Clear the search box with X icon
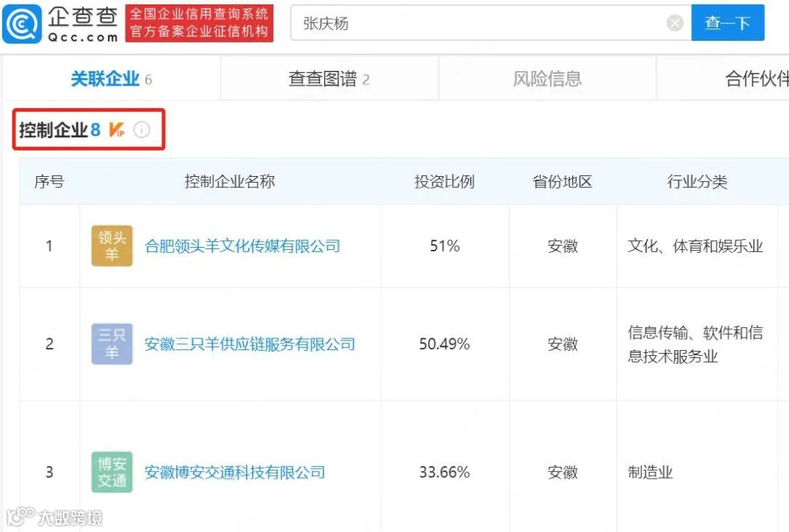 click(x=675, y=23)
